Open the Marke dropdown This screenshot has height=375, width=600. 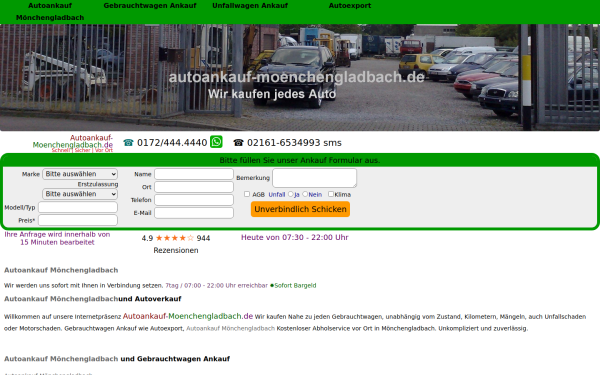click(80, 174)
